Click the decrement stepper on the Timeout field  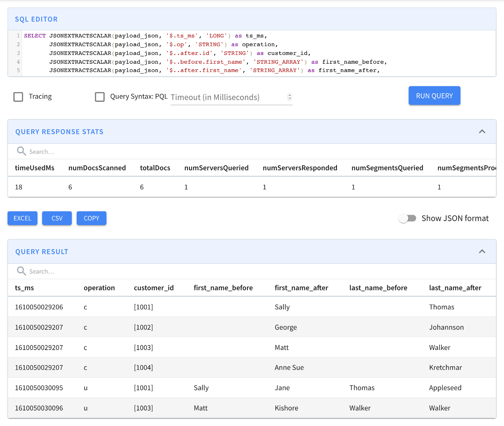[x=289, y=99]
